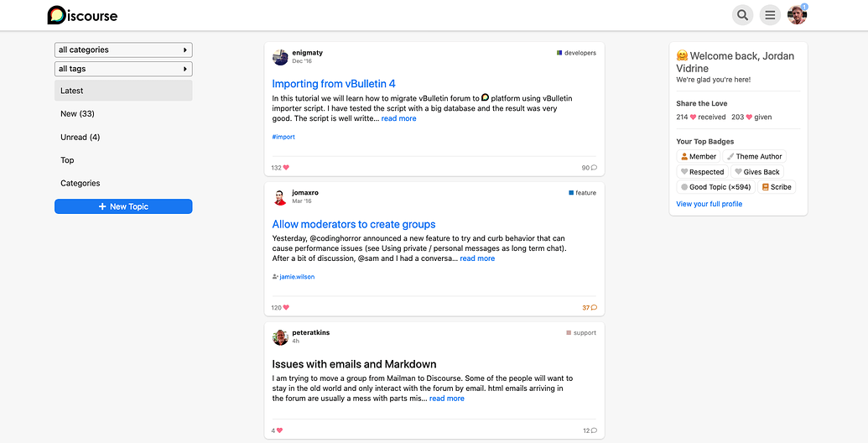Image resolution: width=868 pixels, height=443 pixels.
Task: Click jomaxro's profile avatar
Action: pyautogui.click(x=280, y=197)
